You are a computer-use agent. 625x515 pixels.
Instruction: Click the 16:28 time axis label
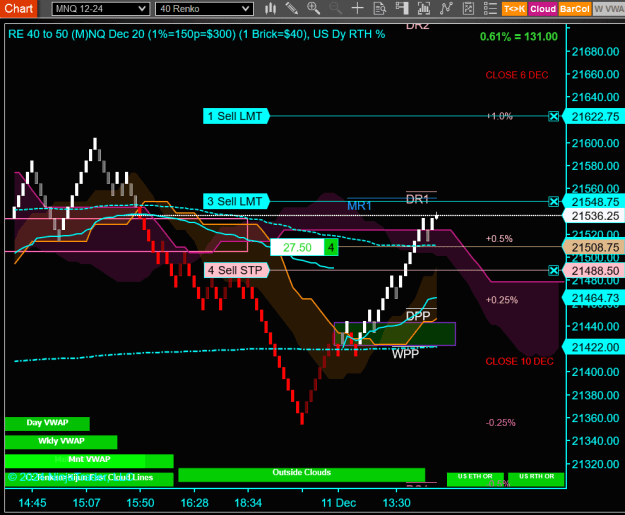pos(195,503)
